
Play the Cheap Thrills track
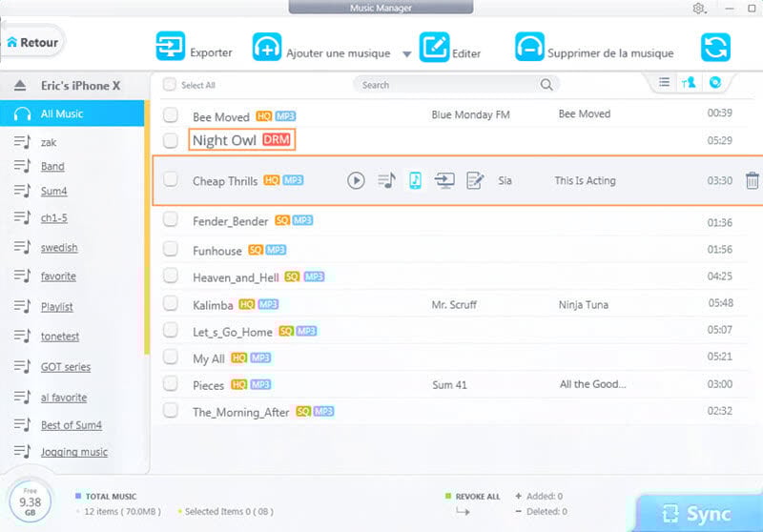[356, 180]
